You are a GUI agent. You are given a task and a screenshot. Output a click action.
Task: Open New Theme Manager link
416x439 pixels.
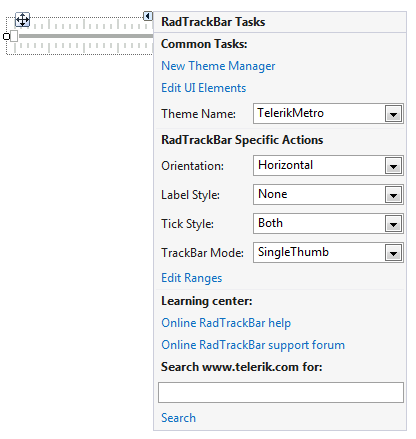click(x=218, y=66)
